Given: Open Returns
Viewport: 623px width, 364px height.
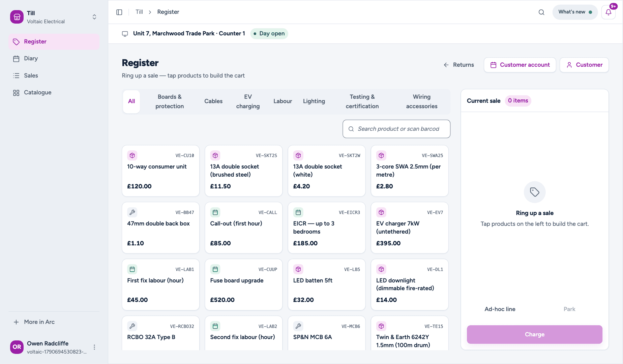Looking at the screenshot, I should click(x=459, y=65).
